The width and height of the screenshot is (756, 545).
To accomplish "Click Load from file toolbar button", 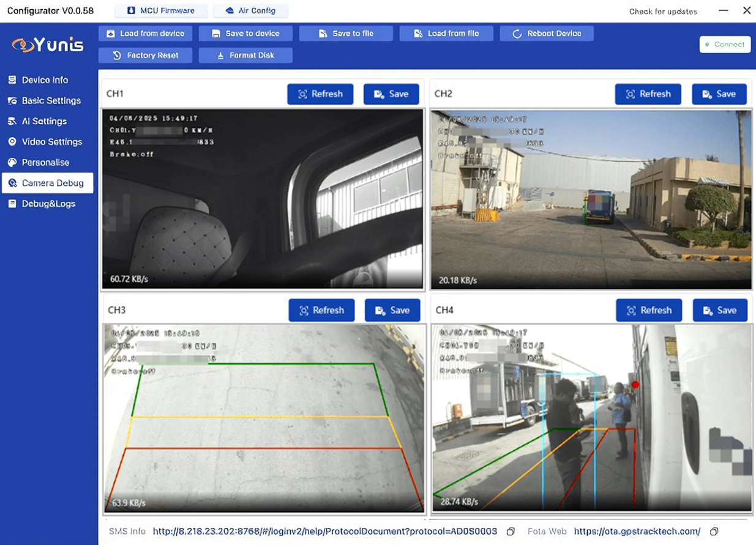I will (x=446, y=34).
